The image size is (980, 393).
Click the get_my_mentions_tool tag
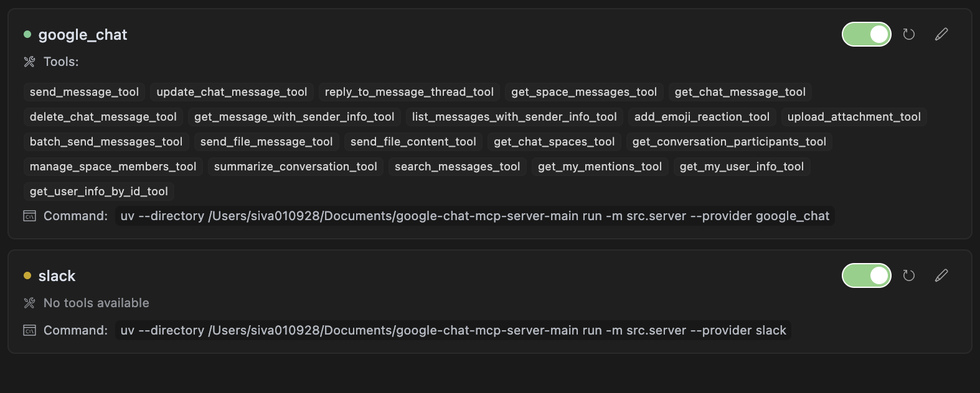tap(599, 166)
